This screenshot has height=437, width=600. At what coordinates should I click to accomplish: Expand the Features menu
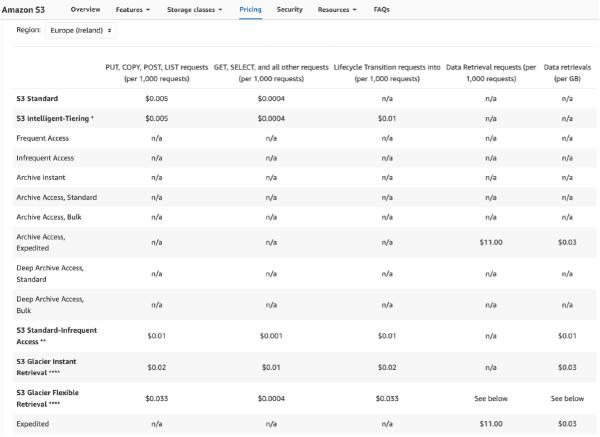point(133,10)
